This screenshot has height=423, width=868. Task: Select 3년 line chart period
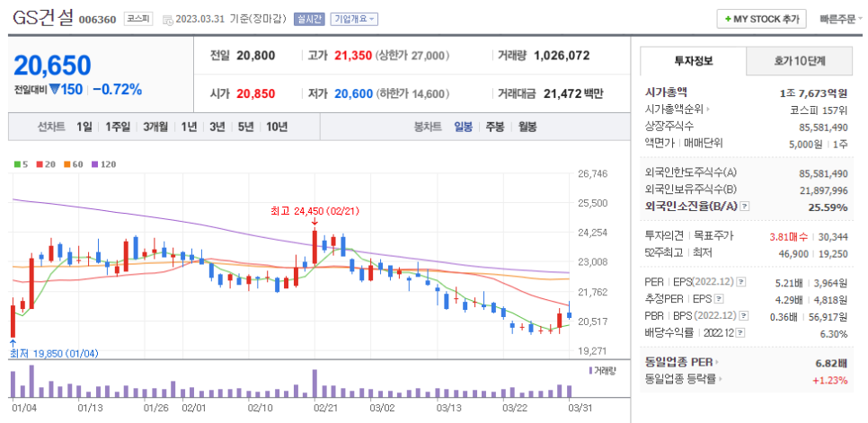[217, 127]
